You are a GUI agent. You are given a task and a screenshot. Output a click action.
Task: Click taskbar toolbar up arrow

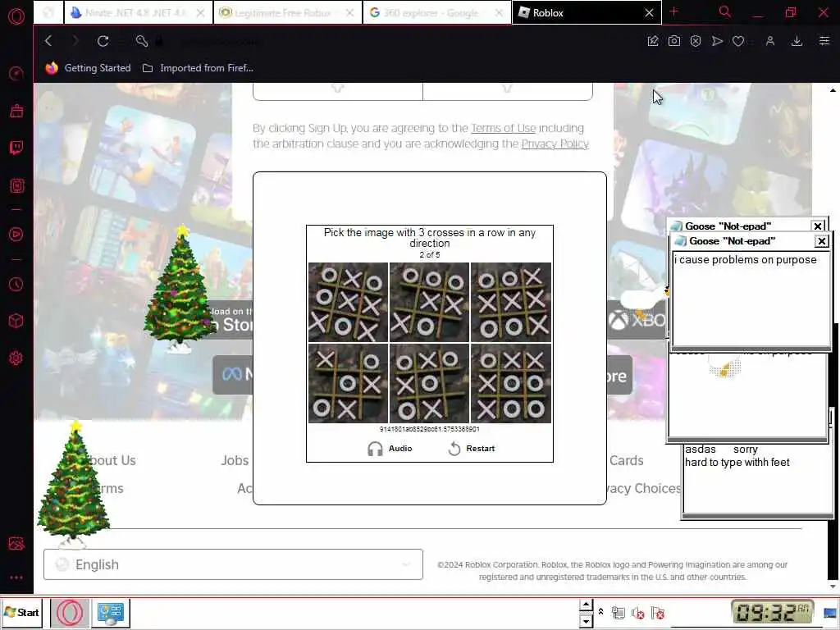586,605
